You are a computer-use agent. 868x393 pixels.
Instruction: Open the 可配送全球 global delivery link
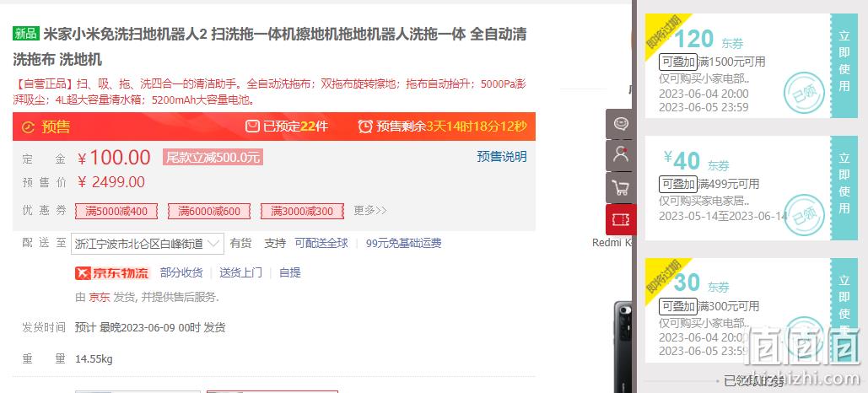click(x=321, y=243)
